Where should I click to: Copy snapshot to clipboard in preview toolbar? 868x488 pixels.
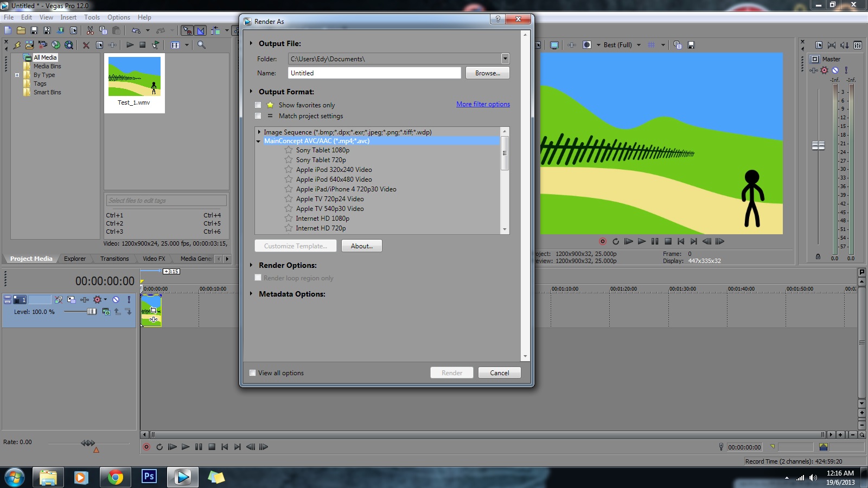[678, 45]
